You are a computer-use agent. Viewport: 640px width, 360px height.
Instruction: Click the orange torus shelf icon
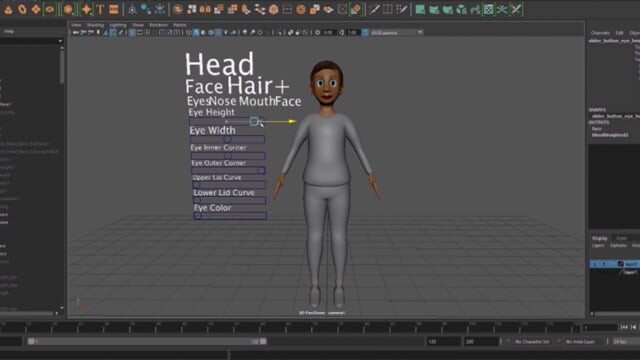coord(22,9)
